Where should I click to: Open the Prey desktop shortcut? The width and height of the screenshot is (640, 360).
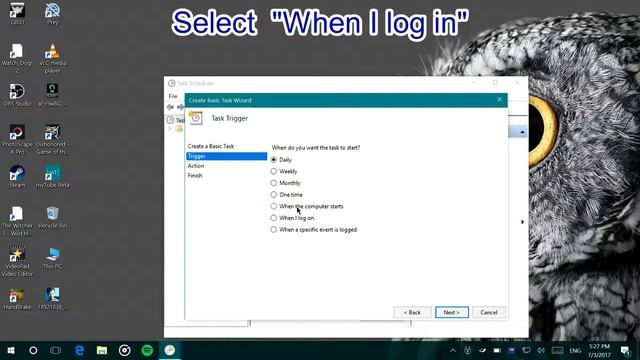(52, 13)
